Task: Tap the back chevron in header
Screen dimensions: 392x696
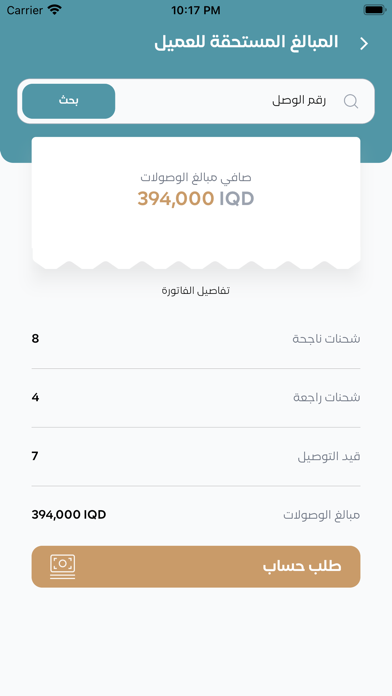Action: point(364,44)
